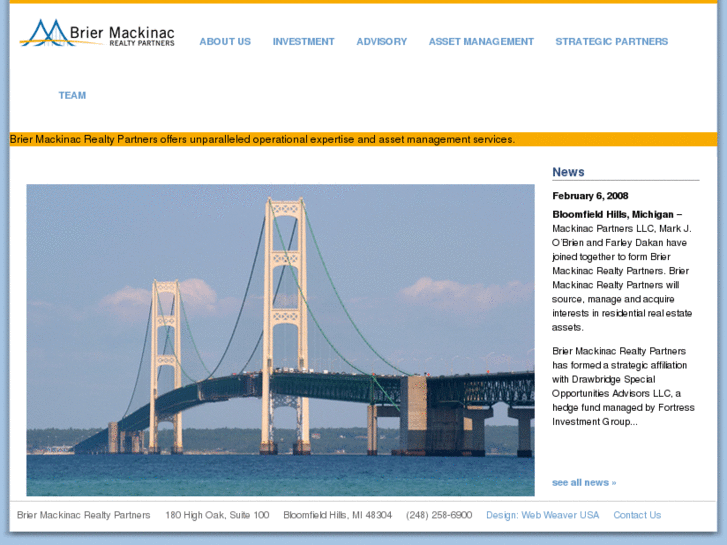Screen dimensions: 727x545
Task: Click the '(248) 258-6900' phone number
Action: [439, 515]
